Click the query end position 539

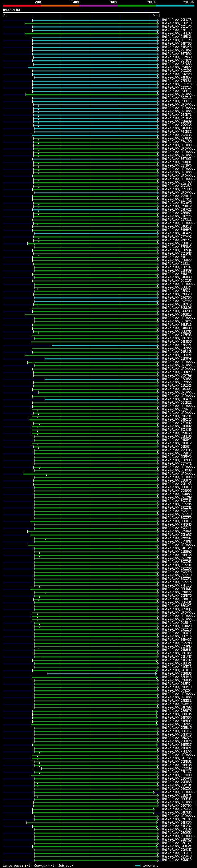[155, 15]
